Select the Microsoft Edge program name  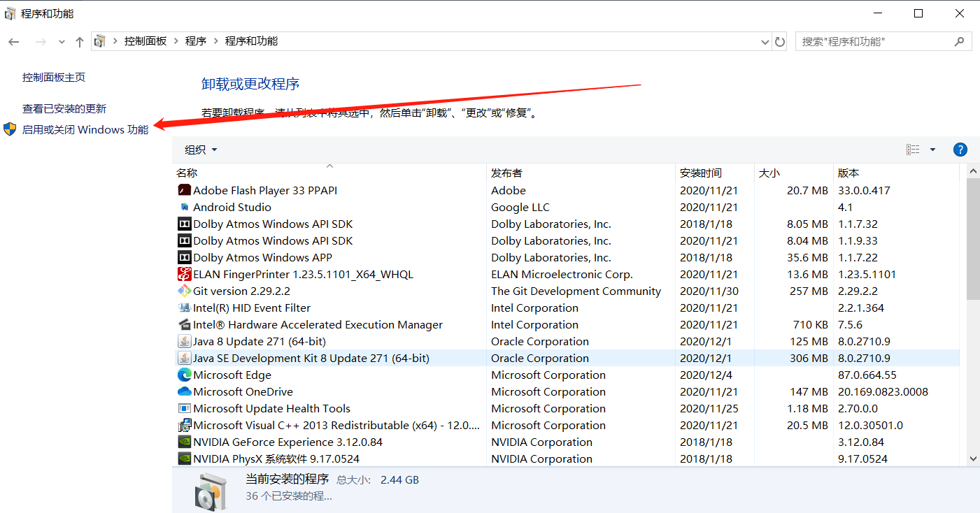tap(232, 375)
